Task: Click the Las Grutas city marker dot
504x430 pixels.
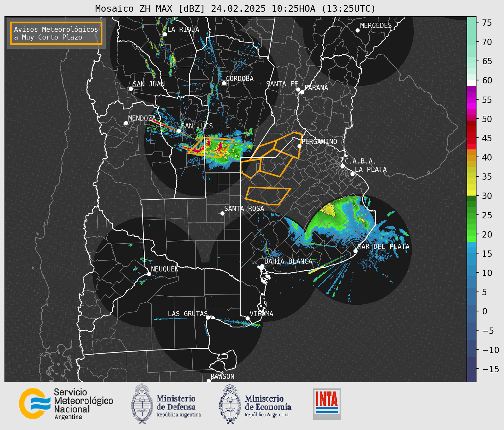Action: point(208,317)
